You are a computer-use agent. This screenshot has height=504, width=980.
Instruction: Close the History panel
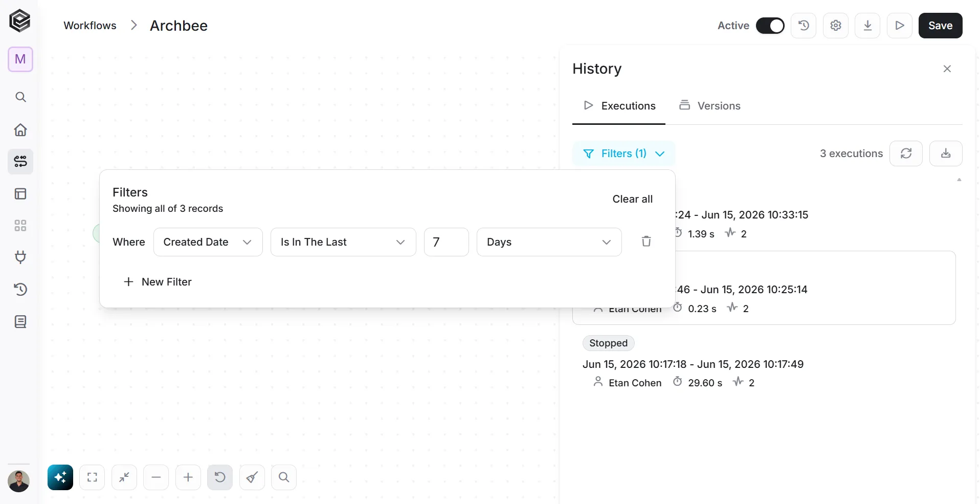947,69
